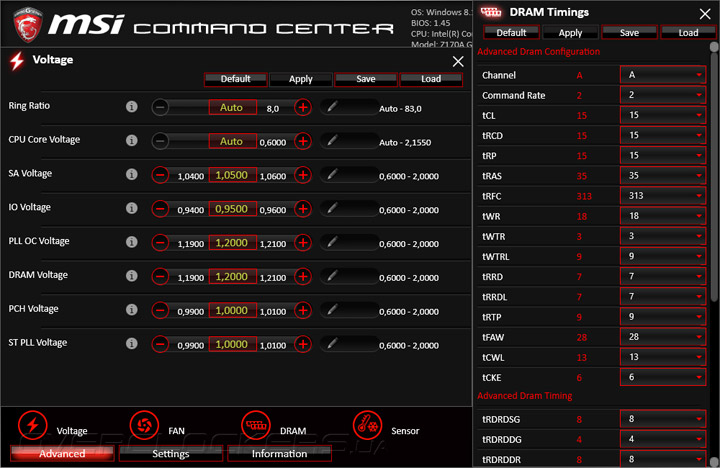Decrease IO Voltage with minus button
The image size is (720, 468).
coord(160,209)
